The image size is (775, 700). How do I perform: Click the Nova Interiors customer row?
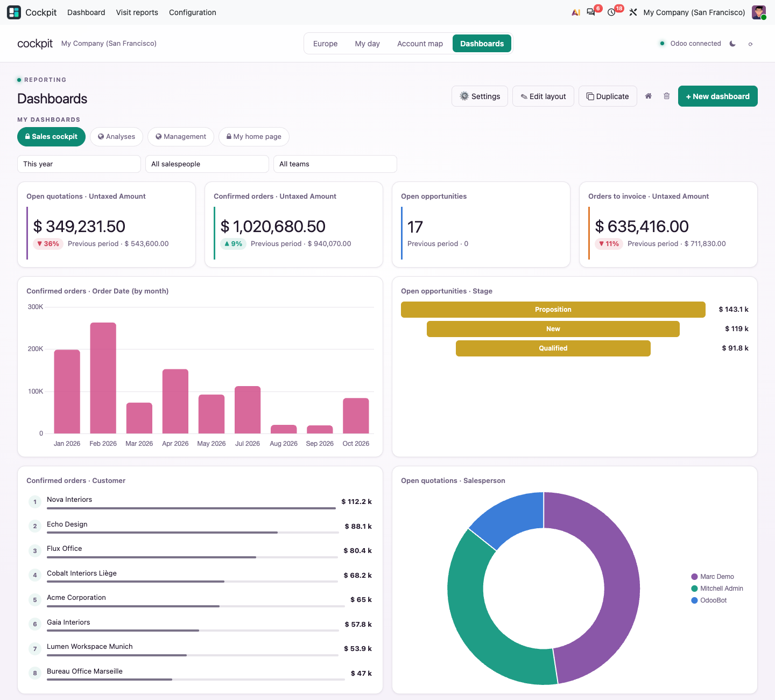pos(200,502)
